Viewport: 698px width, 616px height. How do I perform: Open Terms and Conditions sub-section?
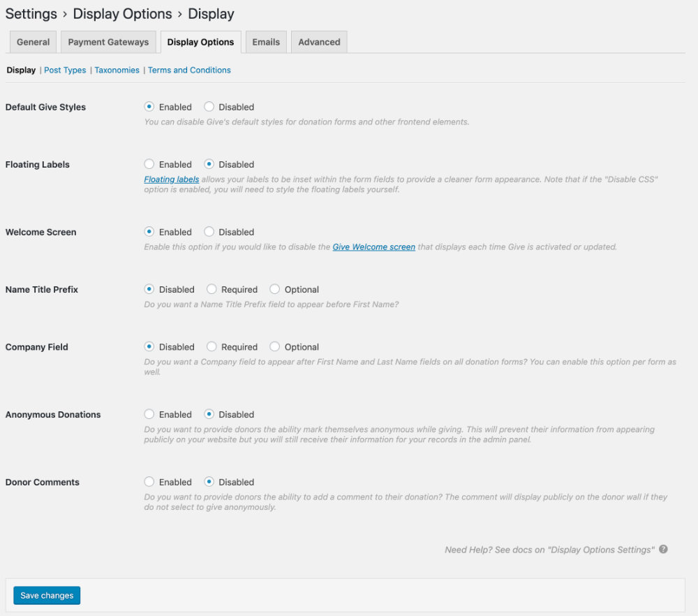point(189,70)
